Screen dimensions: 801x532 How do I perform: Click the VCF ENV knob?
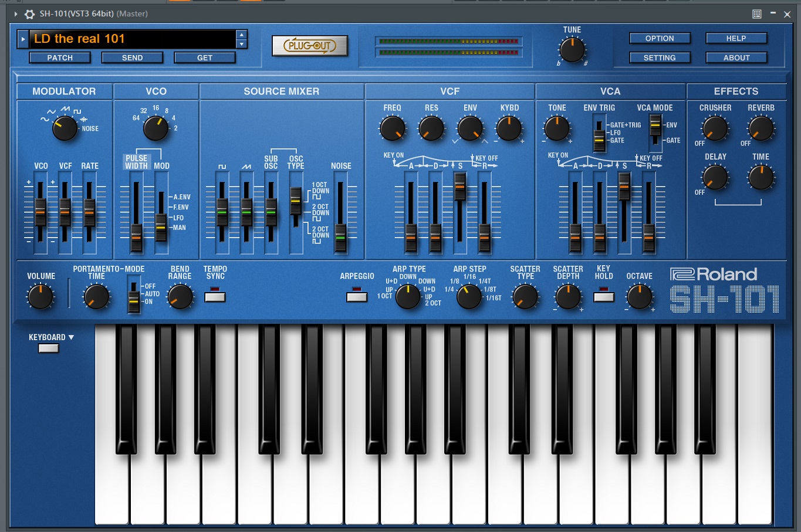[x=470, y=128]
